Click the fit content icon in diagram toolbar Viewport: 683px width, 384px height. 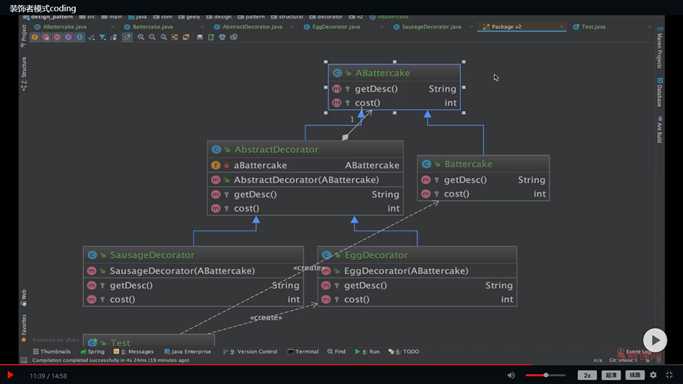point(186,37)
